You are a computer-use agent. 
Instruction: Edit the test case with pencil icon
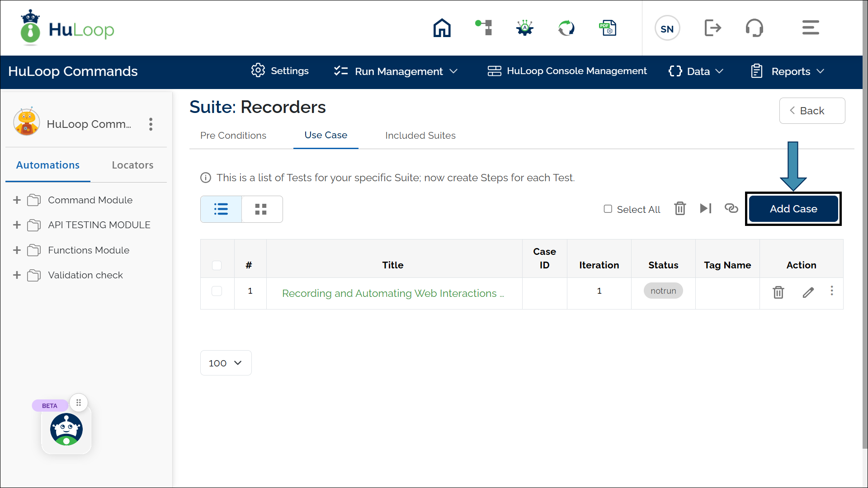(x=808, y=292)
